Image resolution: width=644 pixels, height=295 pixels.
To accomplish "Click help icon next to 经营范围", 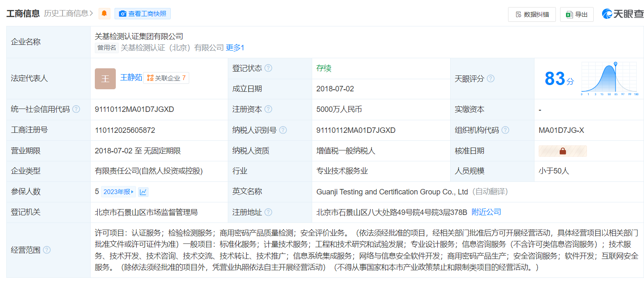I will 47,250.
